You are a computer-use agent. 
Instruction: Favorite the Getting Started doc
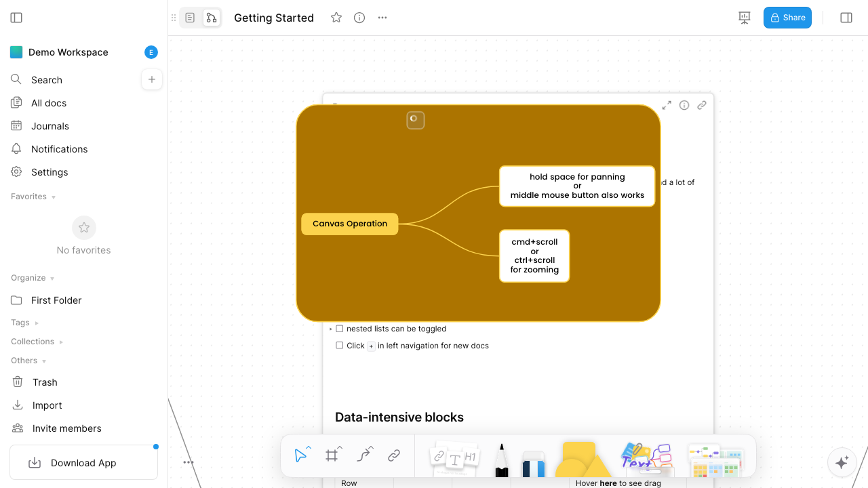point(336,18)
